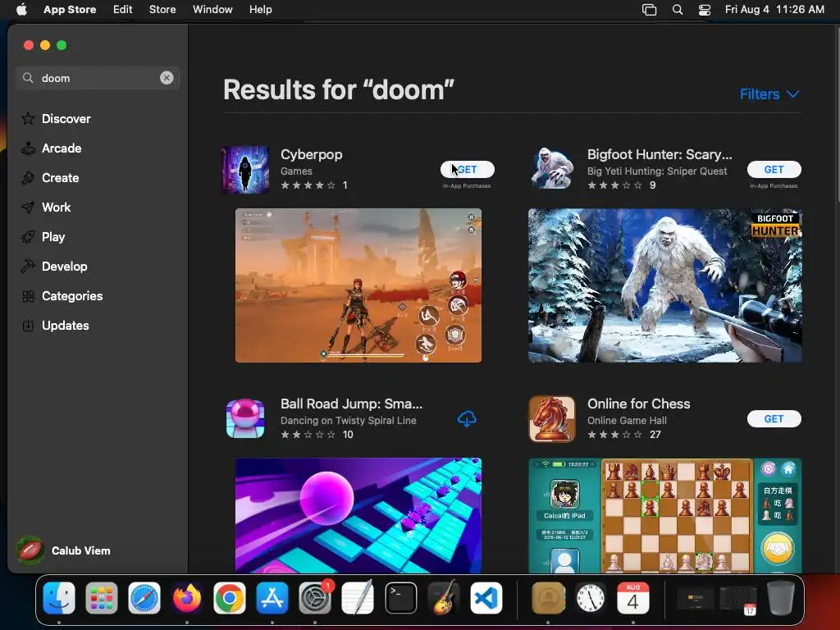Open the App Store menu

pyautogui.click(x=70, y=10)
